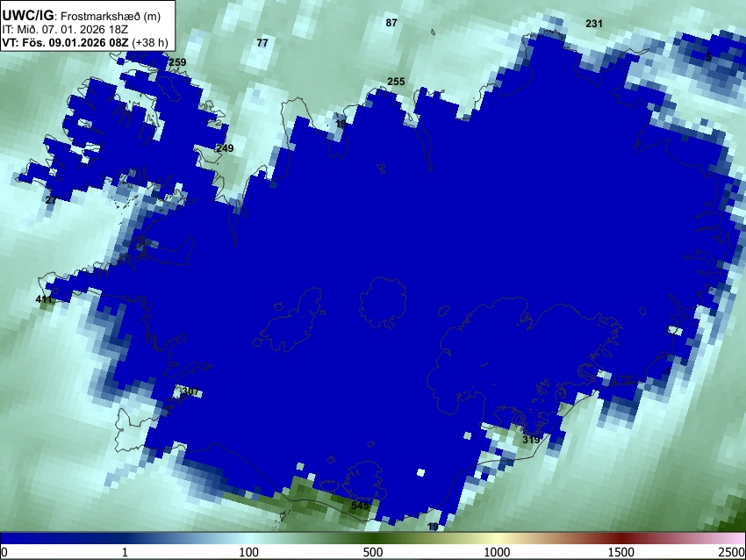Click the colorbar label 500
Image resolution: width=746 pixels, height=560 pixels.
pos(372,552)
